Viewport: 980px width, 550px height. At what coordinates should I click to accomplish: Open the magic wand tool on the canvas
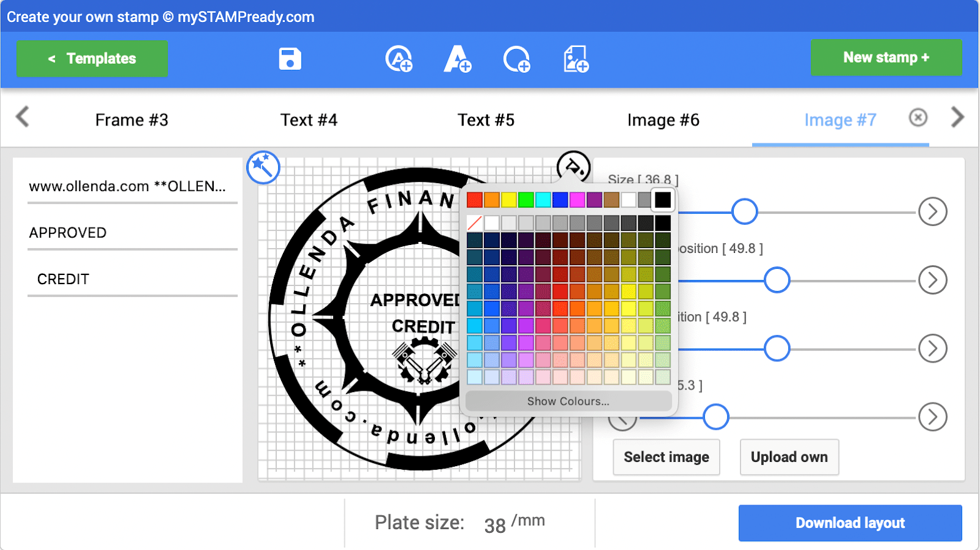click(x=263, y=167)
